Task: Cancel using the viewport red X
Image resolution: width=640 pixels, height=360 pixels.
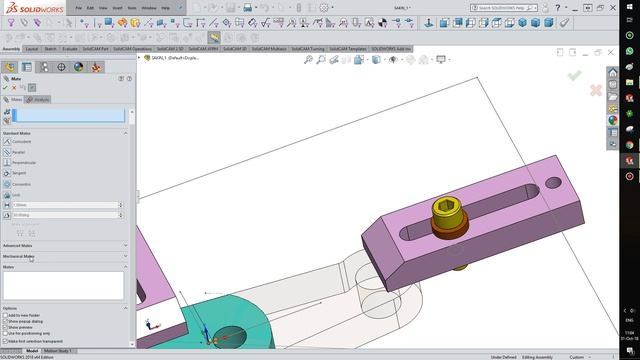Action: [596, 90]
